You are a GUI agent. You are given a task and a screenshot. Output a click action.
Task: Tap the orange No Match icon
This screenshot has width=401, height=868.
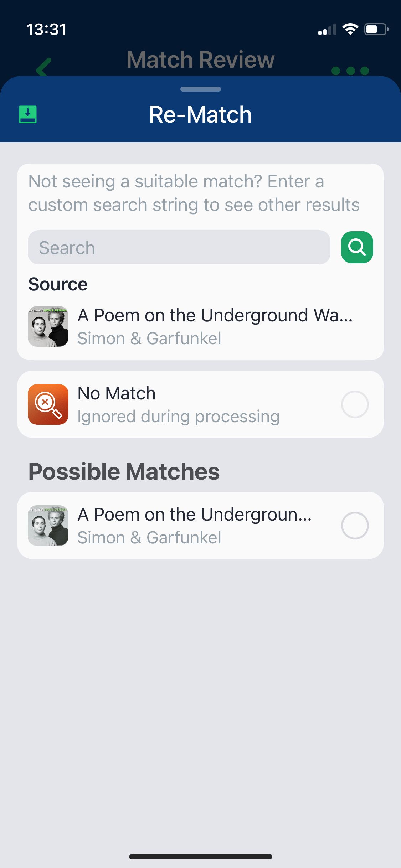point(48,404)
